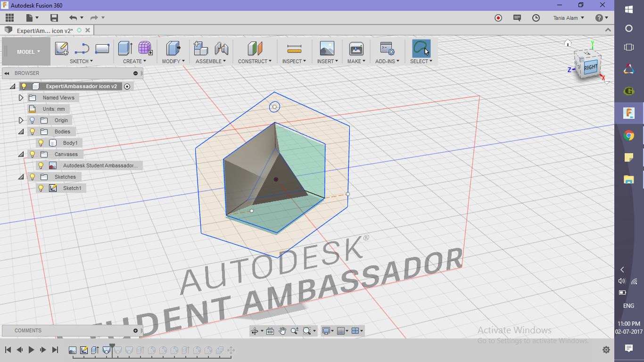Click the Extrude tool icon

[125, 49]
